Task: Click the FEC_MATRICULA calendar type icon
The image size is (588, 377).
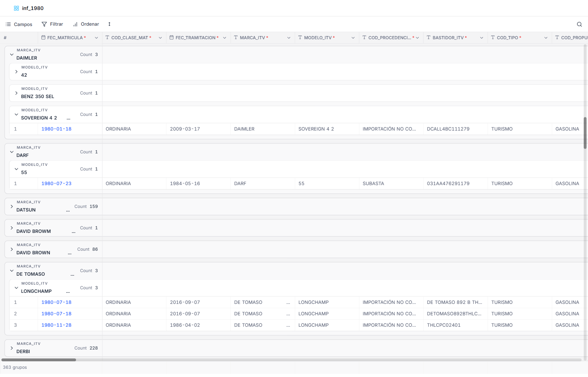Action: pos(43,37)
